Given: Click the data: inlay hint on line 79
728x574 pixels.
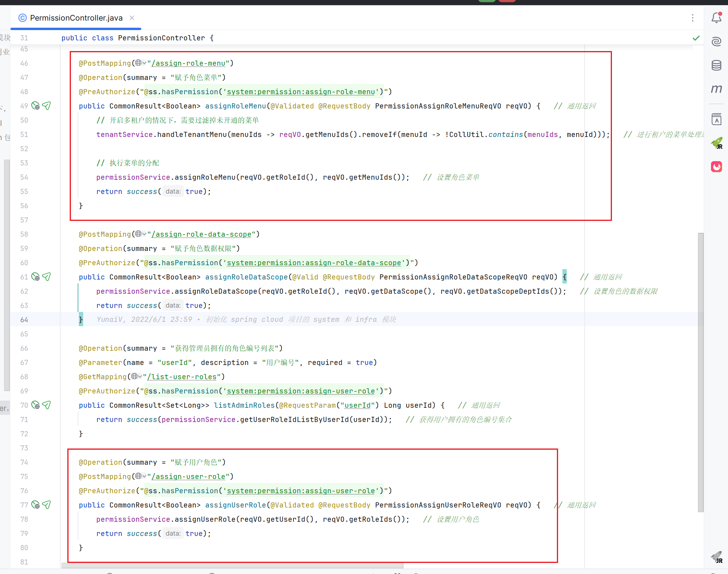Looking at the screenshot, I should pyautogui.click(x=173, y=534).
